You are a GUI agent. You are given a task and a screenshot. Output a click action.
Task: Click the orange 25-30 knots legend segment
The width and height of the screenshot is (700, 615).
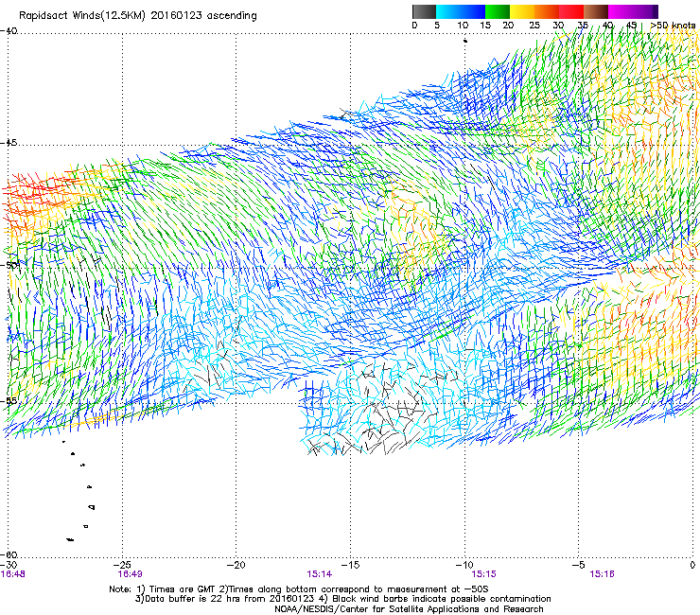tap(547, 11)
